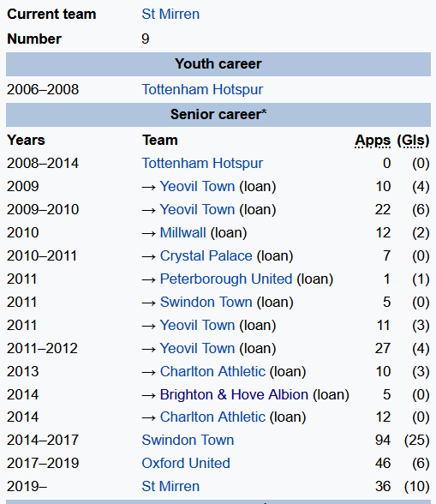Image resolution: width=436 pixels, height=504 pixels.
Task: Open Charlton Athletic loan link for 2014
Action: (212, 417)
